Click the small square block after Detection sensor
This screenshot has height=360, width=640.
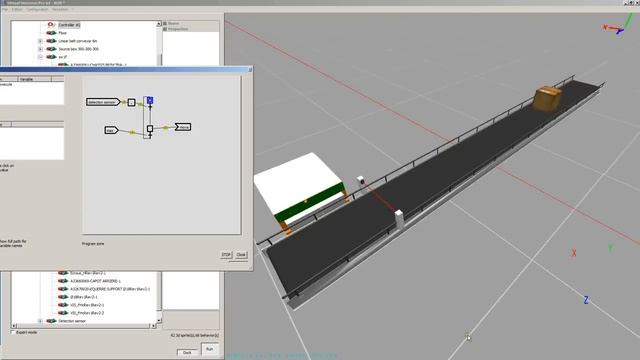pos(131,102)
